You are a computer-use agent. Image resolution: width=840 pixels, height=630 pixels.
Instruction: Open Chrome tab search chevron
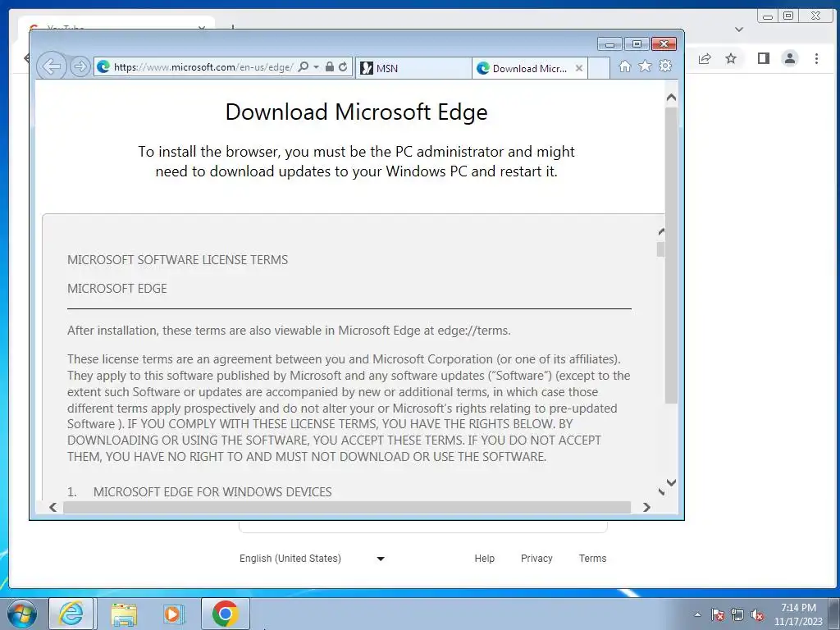pos(739,30)
